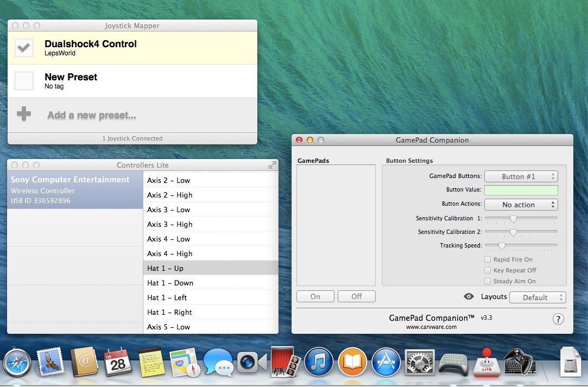Enable Rapid Fire On checkbox

(488, 259)
